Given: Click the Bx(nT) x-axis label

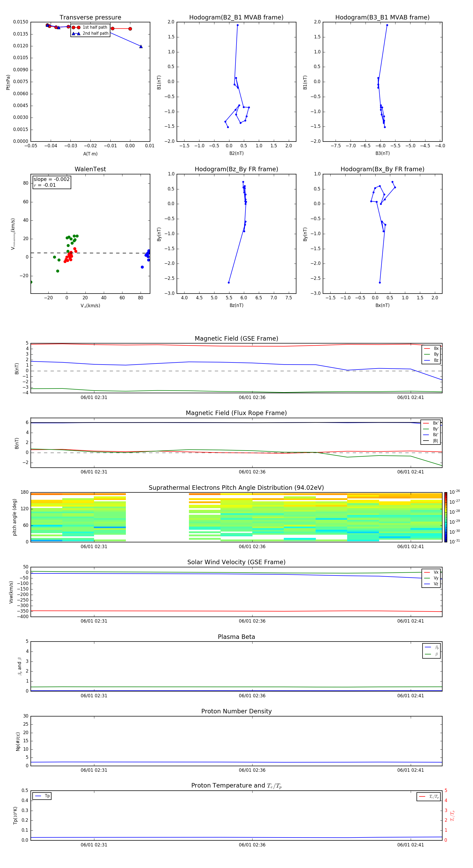Looking at the screenshot, I should tap(382, 305).
